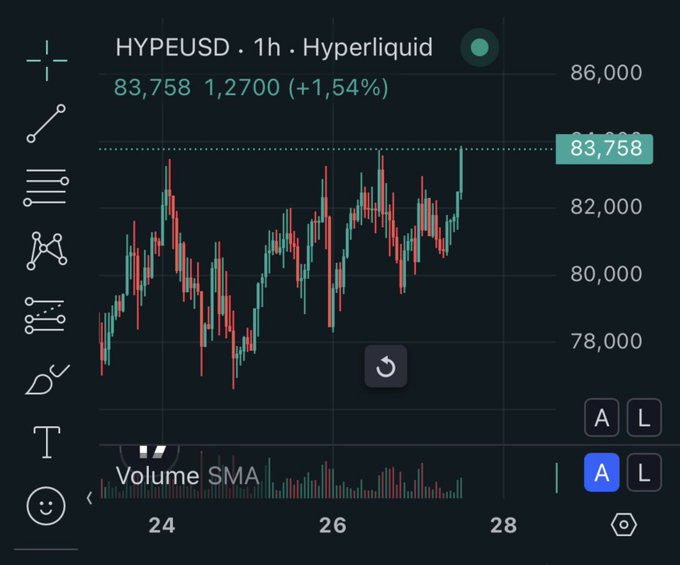Toggle highlighted auto scale for volume pane
The width and height of the screenshot is (680, 565).
[602, 472]
